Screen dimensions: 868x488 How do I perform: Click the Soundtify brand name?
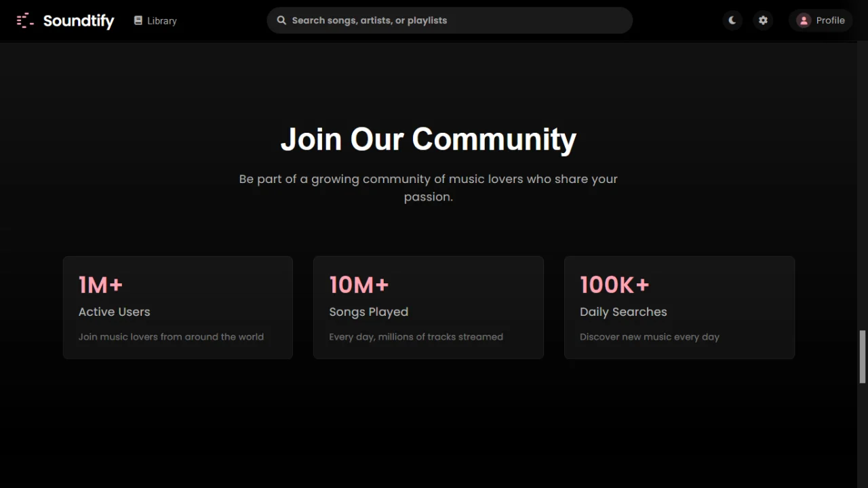[79, 21]
